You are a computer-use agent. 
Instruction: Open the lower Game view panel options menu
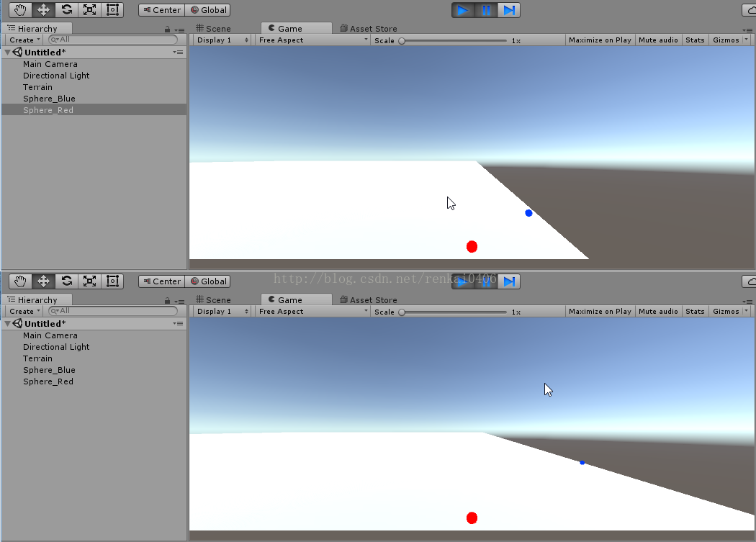(x=749, y=302)
